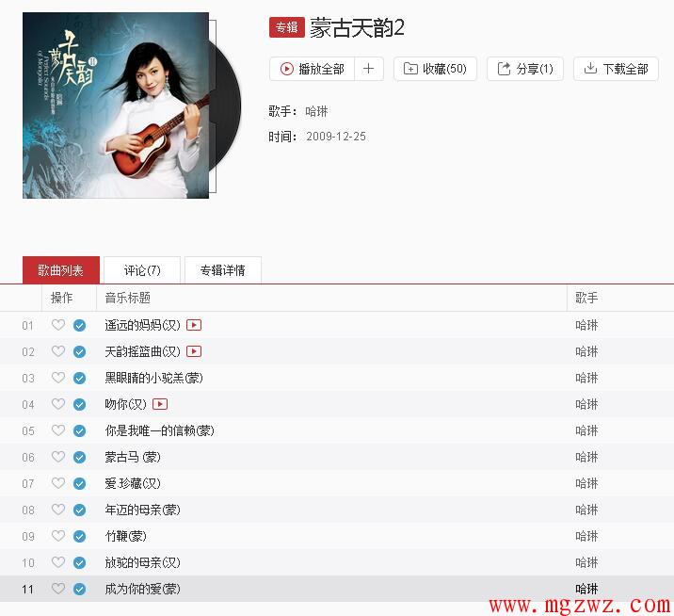Toggle the blue checkmark on track 01
This screenshot has height=616, width=674.
pos(79,325)
